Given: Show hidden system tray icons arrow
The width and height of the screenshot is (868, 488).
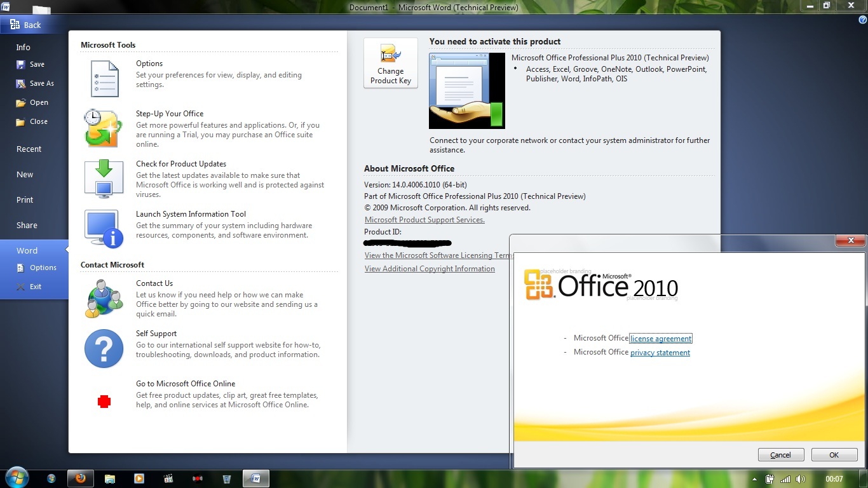Looking at the screenshot, I should pyautogui.click(x=754, y=479).
